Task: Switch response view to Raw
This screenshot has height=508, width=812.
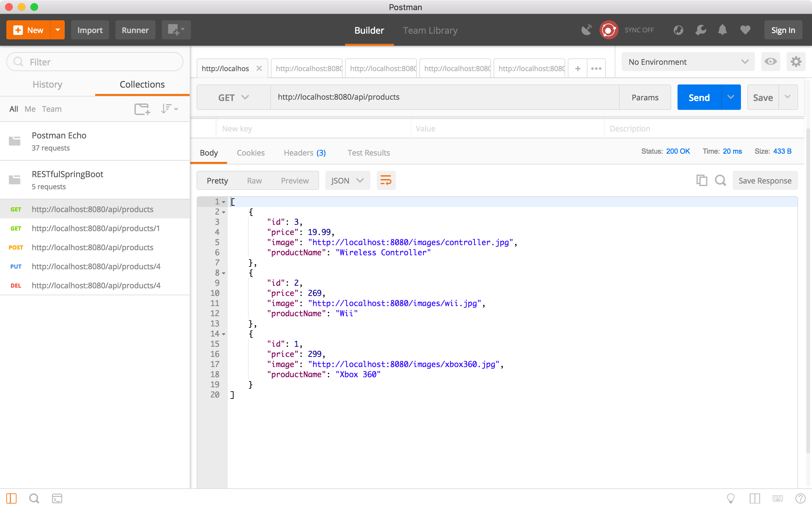Action: point(254,181)
